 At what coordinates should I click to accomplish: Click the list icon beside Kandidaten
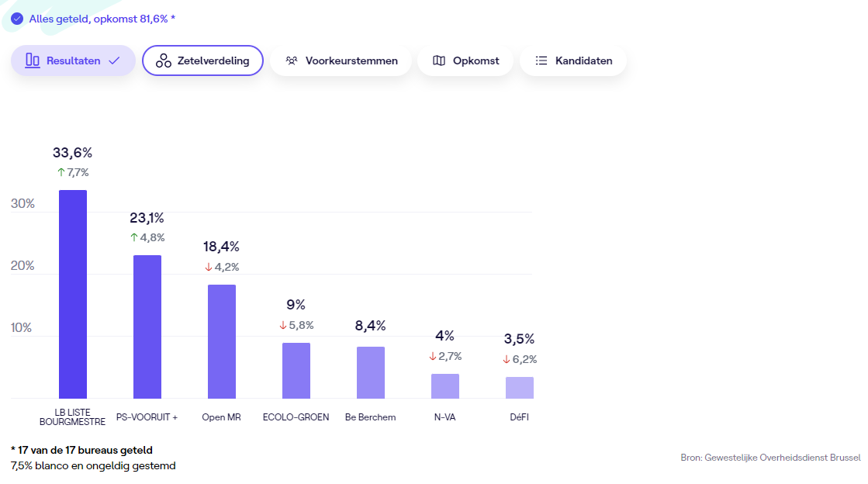click(541, 60)
